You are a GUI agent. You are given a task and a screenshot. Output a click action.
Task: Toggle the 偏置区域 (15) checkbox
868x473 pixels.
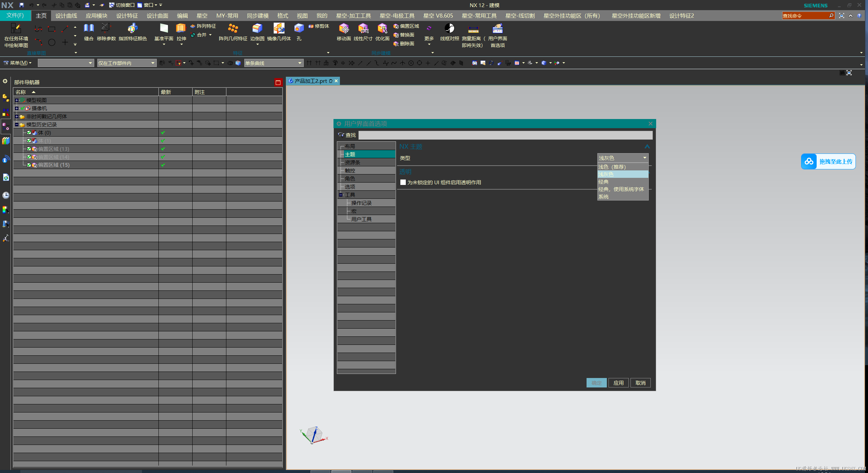click(29, 165)
